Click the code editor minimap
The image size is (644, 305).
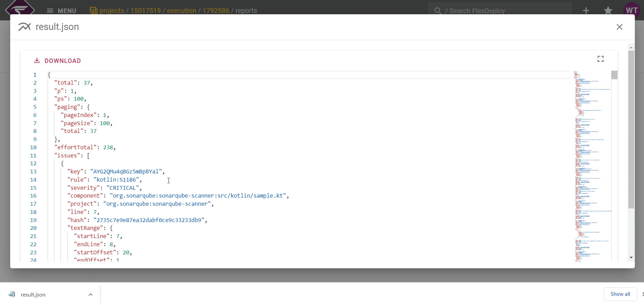(592, 166)
